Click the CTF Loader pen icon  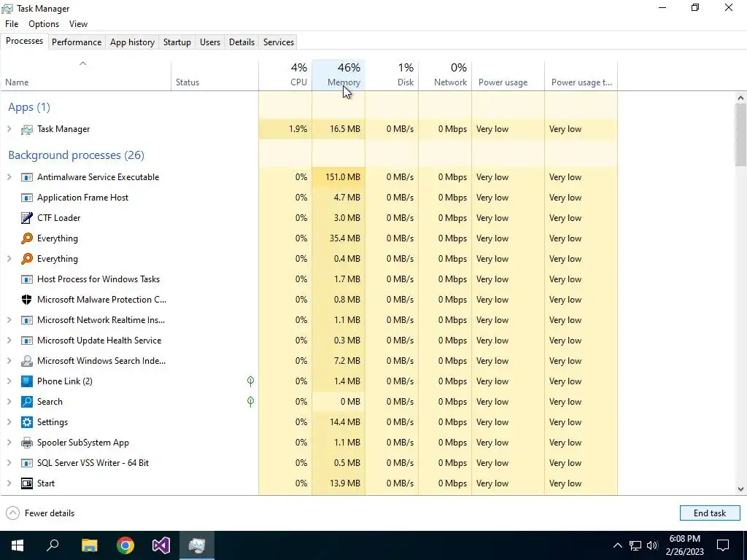27,218
